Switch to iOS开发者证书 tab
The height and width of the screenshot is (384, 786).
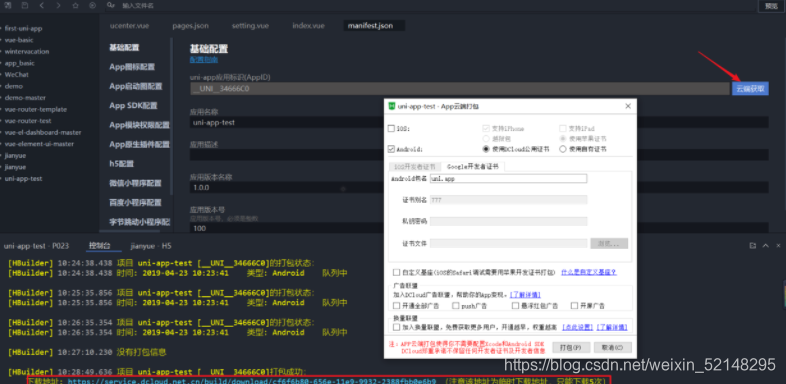coord(415,167)
